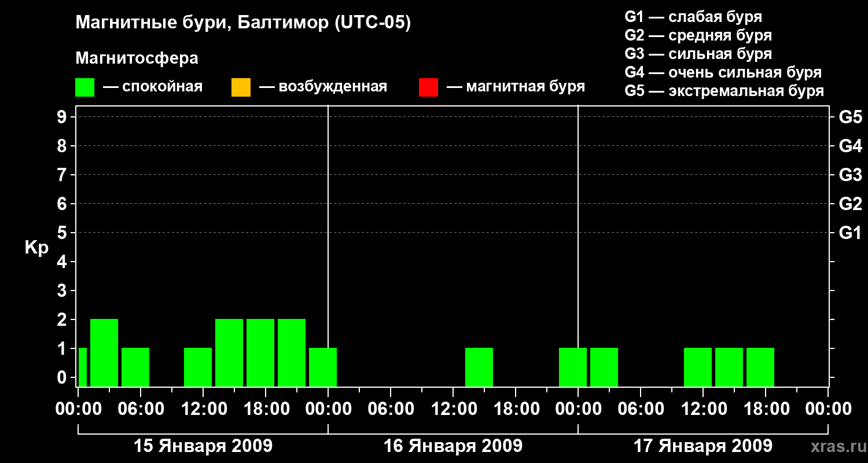Click the '— магнитная буря' legend label
The width and height of the screenshot is (868, 463).
point(516,87)
